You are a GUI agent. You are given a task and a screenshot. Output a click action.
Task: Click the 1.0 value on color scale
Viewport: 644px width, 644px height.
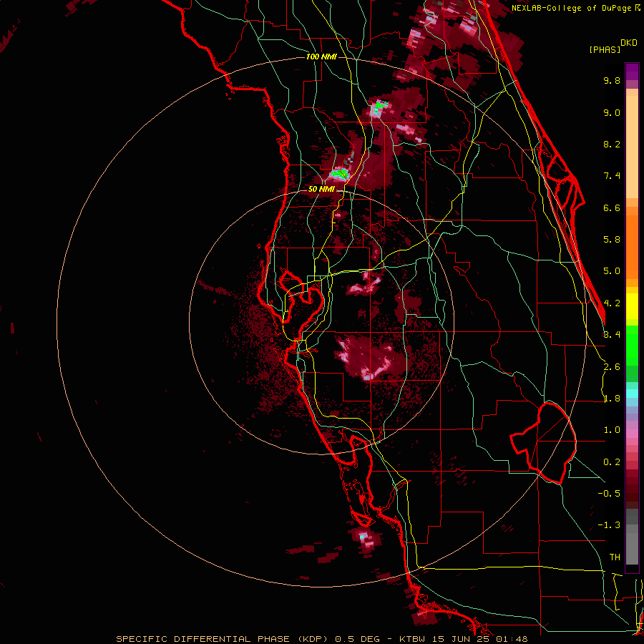click(x=612, y=430)
